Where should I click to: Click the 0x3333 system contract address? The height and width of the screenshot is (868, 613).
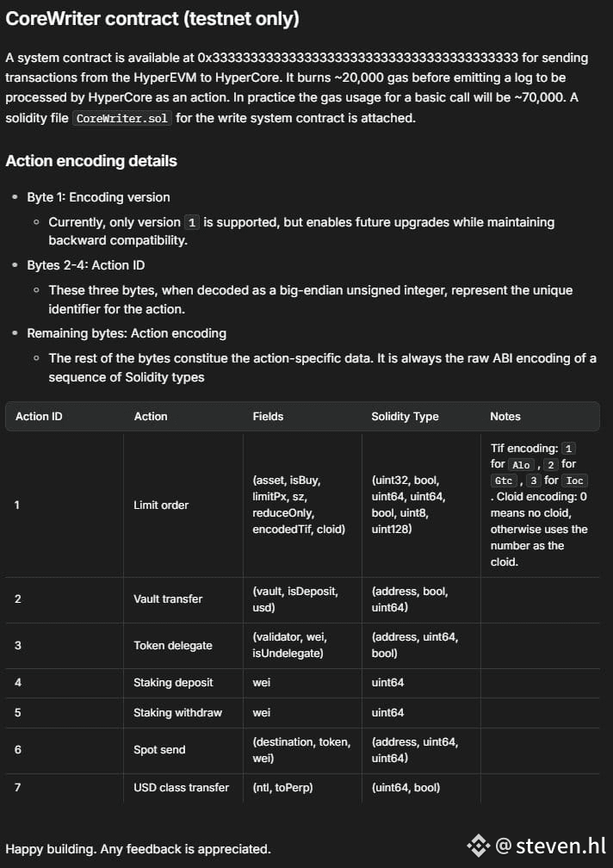click(358, 58)
